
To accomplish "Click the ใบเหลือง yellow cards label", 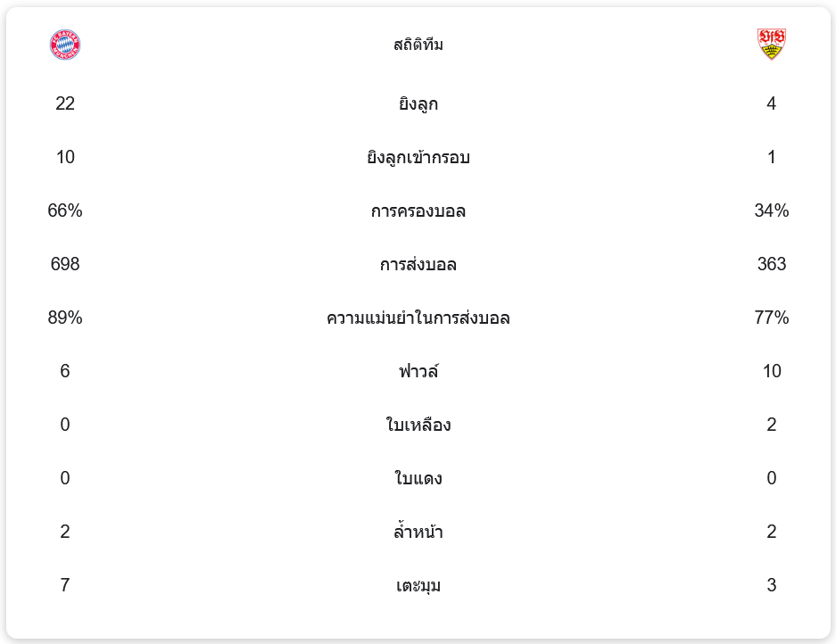I will coord(418,425).
